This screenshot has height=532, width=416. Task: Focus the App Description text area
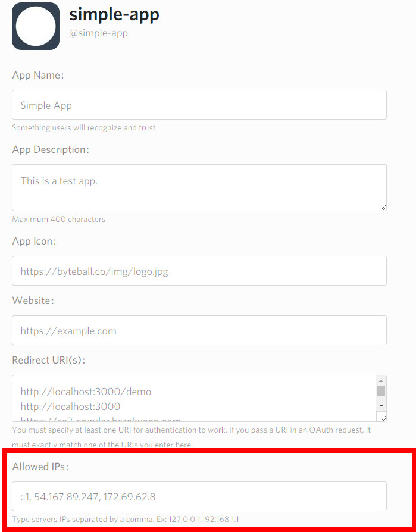pyautogui.click(x=199, y=187)
